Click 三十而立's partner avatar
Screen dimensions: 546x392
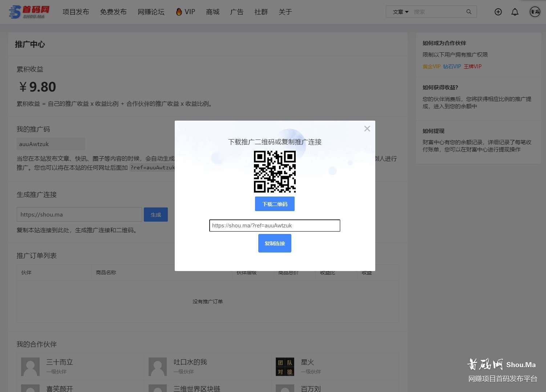30,367
